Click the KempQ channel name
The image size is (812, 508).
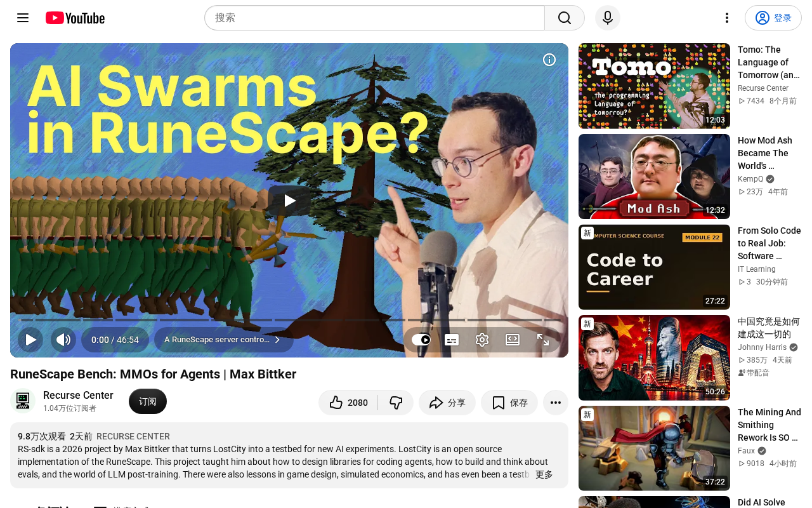click(x=750, y=179)
